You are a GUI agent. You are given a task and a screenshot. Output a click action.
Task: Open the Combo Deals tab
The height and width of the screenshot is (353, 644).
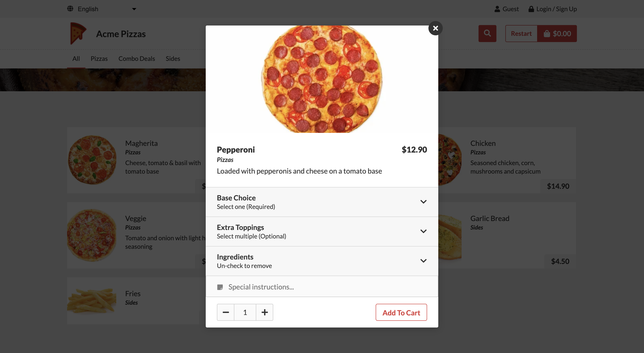pyautogui.click(x=136, y=59)
